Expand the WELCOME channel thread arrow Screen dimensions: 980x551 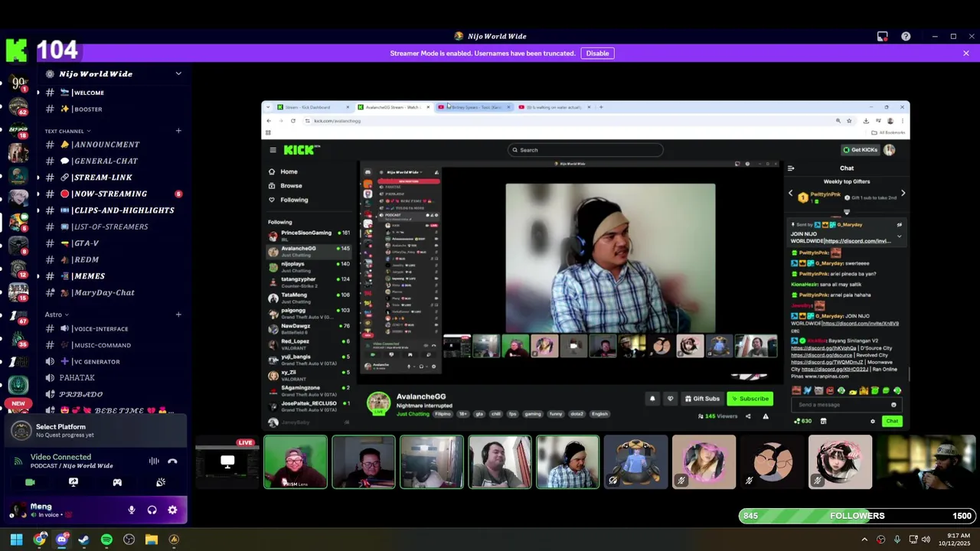pyautogui.click(x=38, y=93)
